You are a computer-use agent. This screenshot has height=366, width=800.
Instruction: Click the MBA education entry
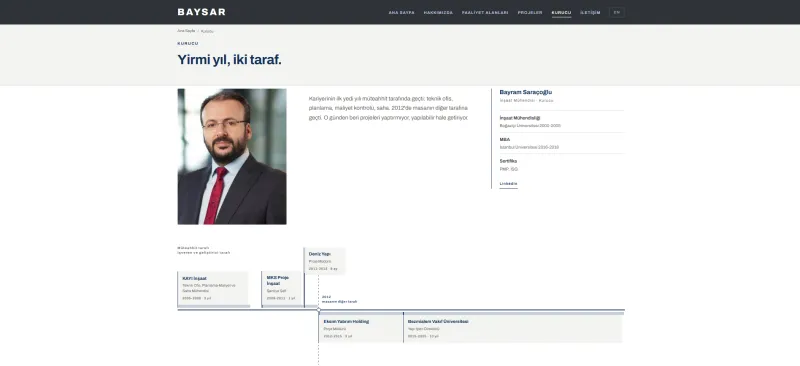click(x=562, y=143)
